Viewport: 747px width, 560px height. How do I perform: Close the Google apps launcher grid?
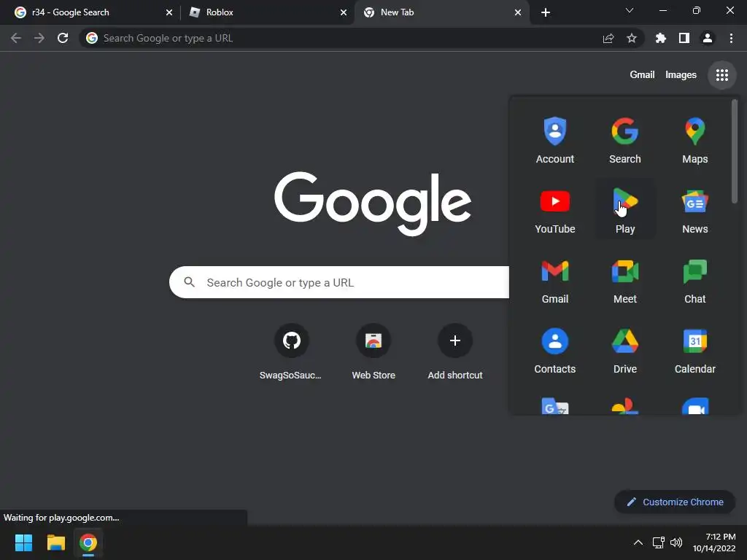coord(721,75)
